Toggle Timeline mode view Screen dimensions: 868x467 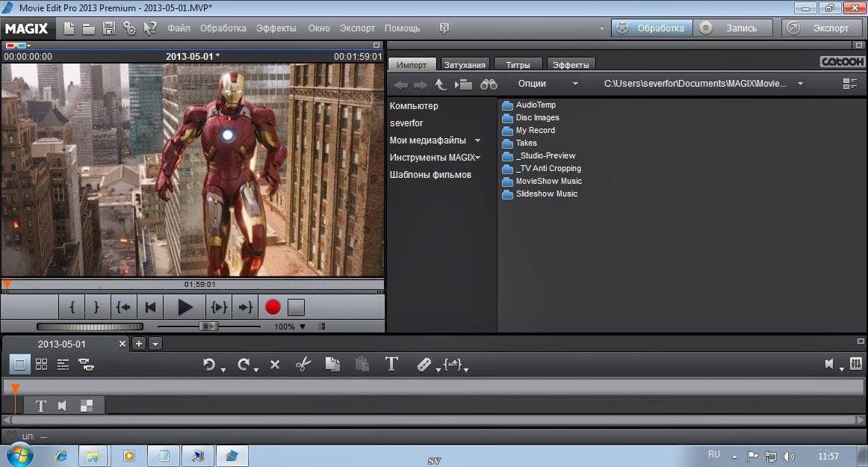click(x=19, y=364)
